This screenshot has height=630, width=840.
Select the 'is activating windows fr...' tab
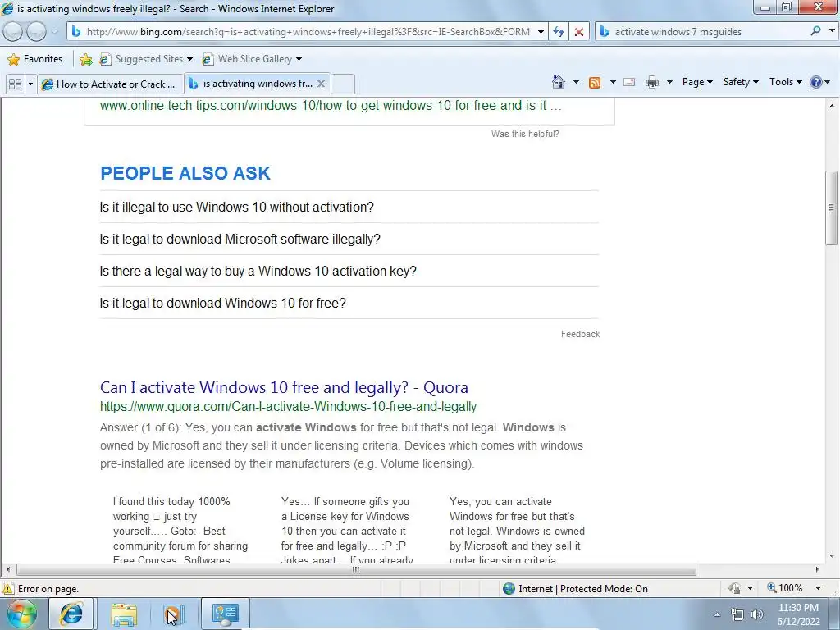[x=252, y=84]
